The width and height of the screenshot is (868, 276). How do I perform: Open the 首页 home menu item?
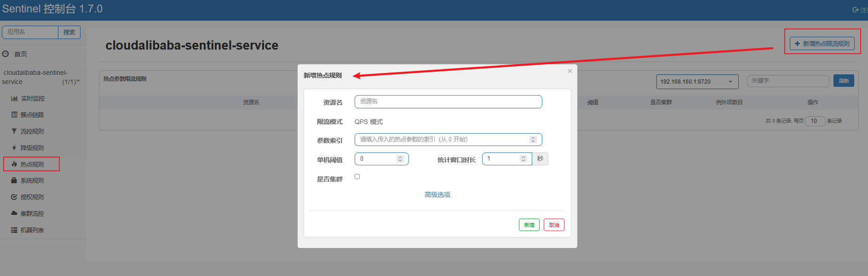click(20, 54)
